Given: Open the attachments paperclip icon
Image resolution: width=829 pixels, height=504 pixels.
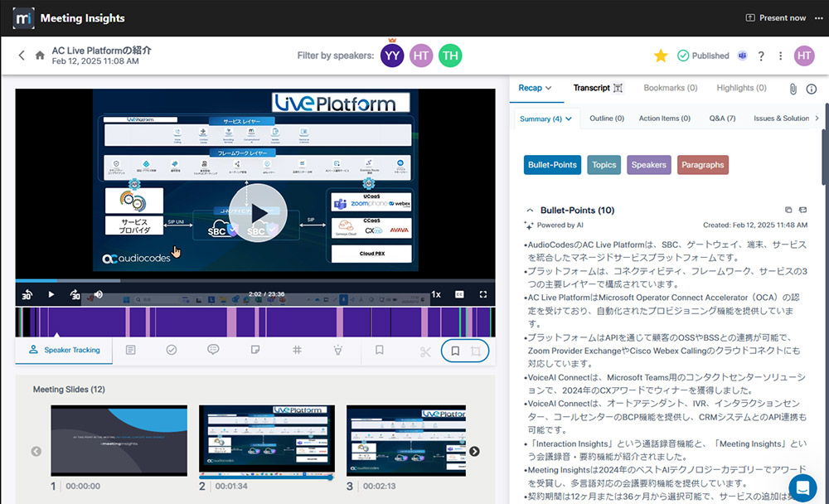Looking at the screenshot, I should [x=793, y=89].
